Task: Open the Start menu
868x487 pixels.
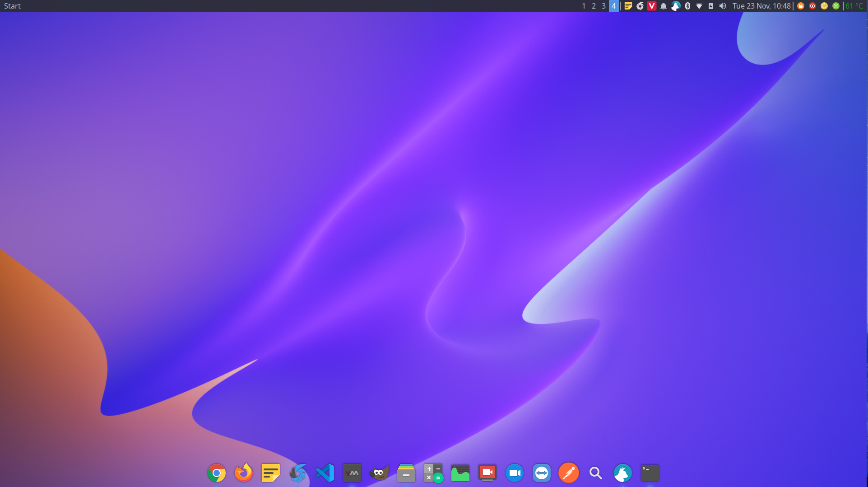Action: pyautogui.click(x=12, y=6)
